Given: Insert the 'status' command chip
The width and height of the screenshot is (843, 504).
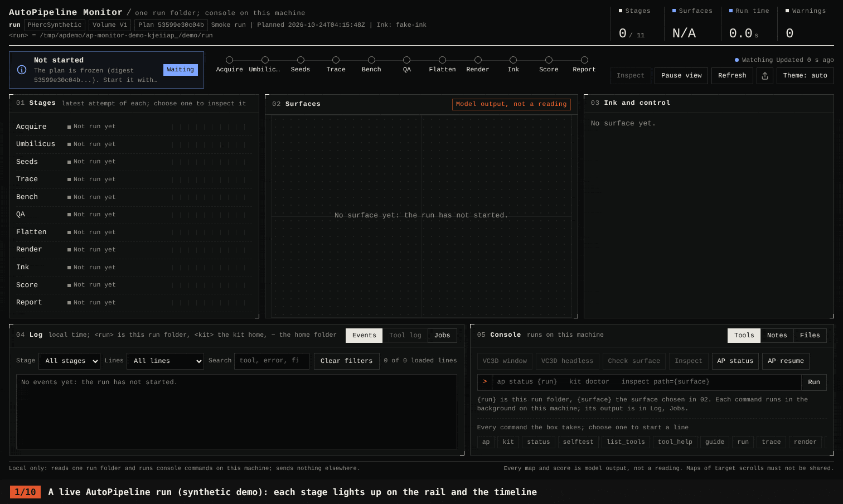Looking at the screenshot, I should point(539,442).
